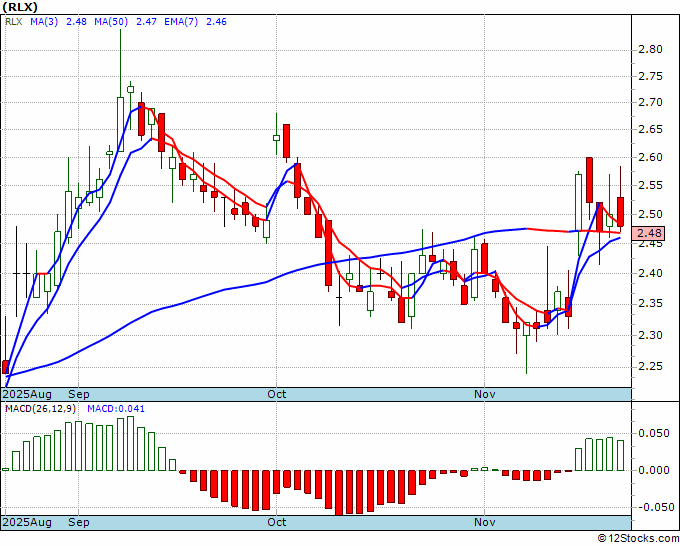Image resolution: width=680 pixels, height=546 pixels.
Task: Click the most negative MACD histogram bar
Action: (339, 493)
